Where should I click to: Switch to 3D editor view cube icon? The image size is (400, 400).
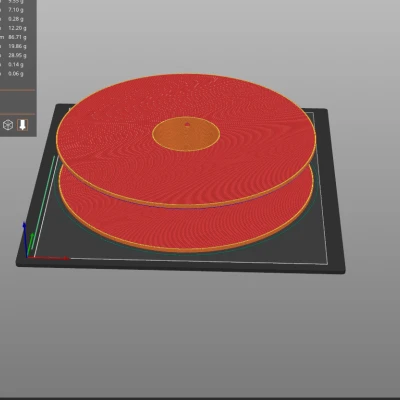pyautogui.click(x=7, y=125)
